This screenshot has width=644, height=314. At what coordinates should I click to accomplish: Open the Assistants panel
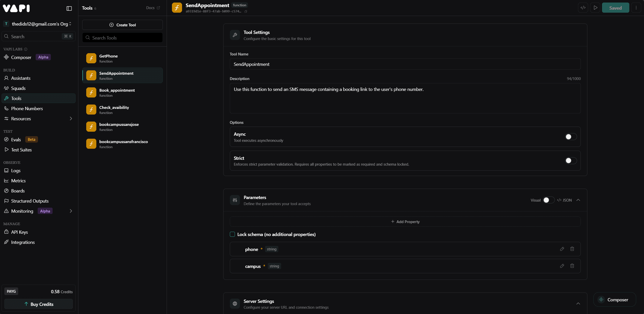click(21, 78)
